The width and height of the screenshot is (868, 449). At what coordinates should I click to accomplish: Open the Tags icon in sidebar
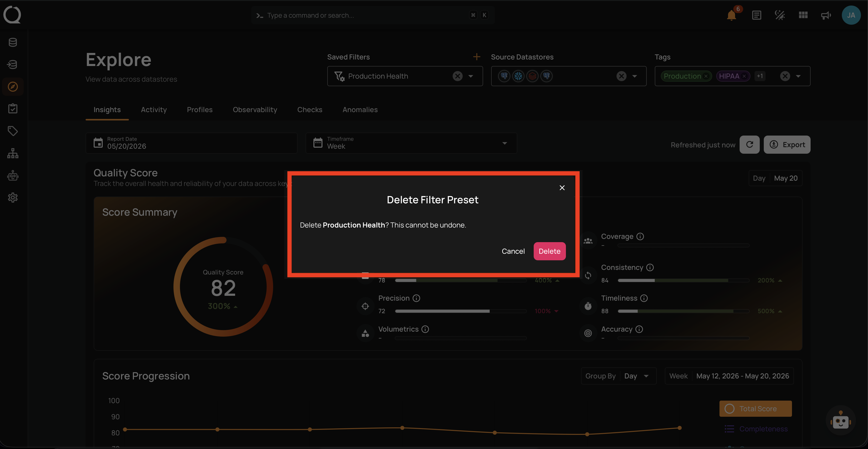[x=13, y=131]
